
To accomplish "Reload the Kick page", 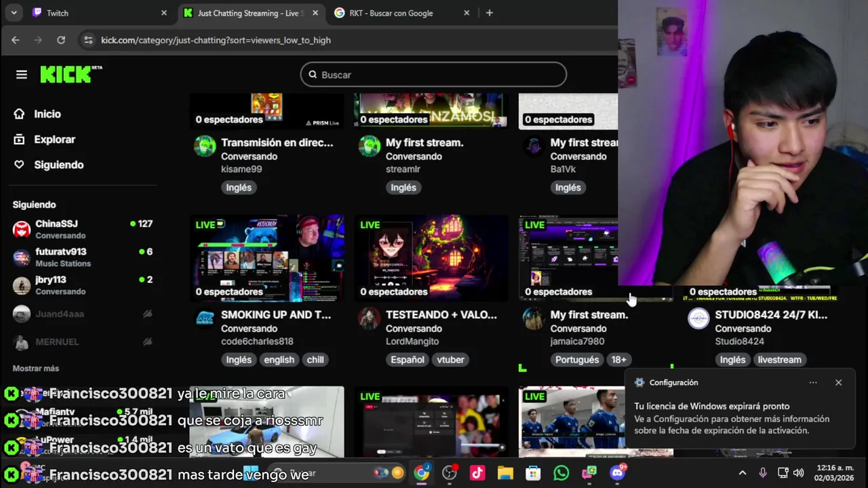I will (x=61, y=40).
